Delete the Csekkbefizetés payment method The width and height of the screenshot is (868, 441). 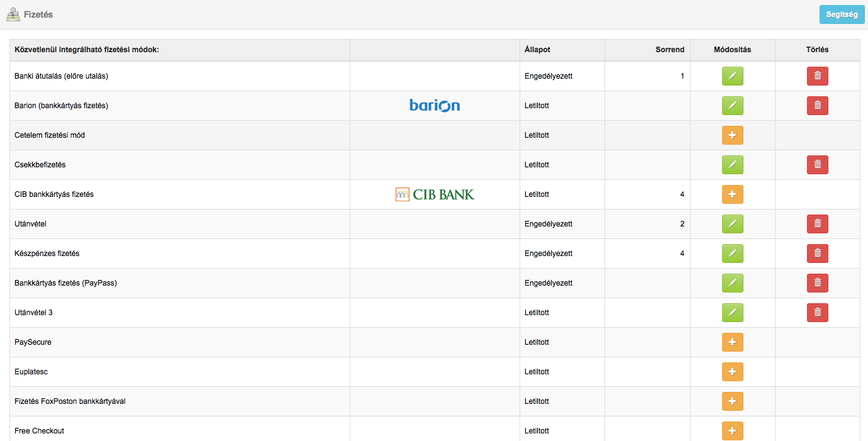[x=817, y=165]
